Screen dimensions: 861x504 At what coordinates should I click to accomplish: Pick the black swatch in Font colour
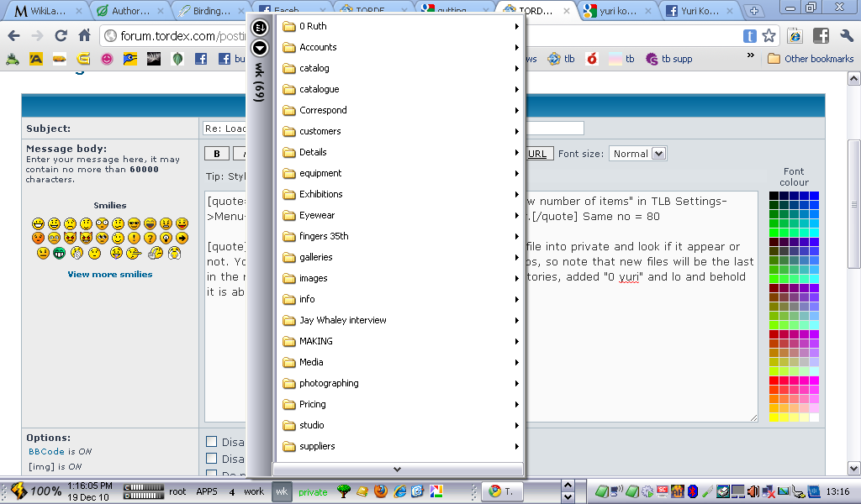(x=774, y=196)
